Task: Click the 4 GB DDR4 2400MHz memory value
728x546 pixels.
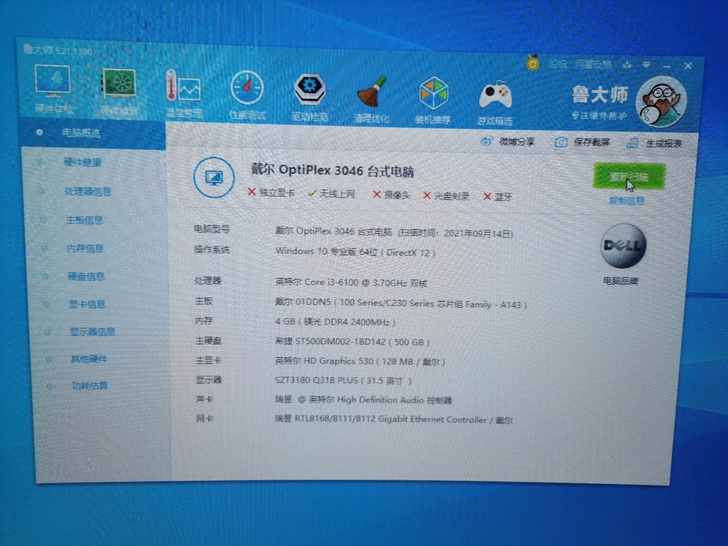Action: pos(335,322)
